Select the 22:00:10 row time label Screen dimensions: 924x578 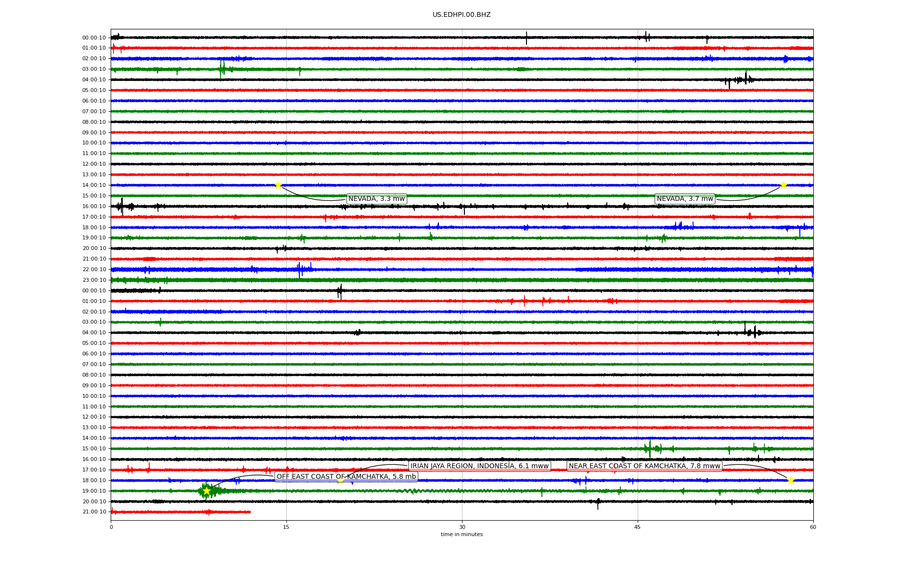coord(94,270)
